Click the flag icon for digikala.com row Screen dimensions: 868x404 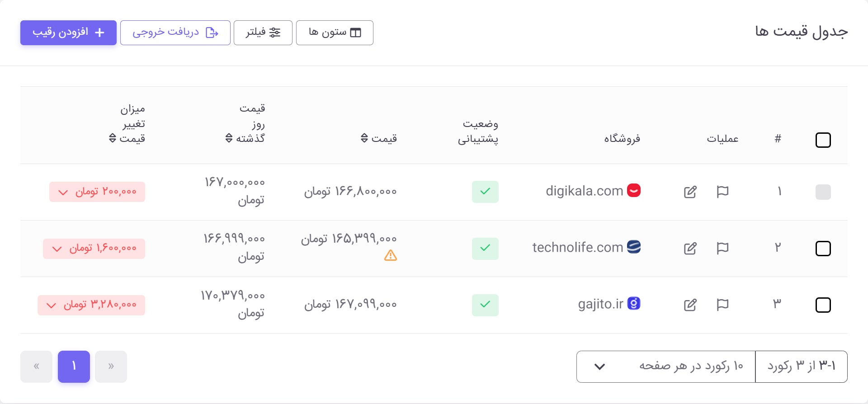(x=722, y=192)
